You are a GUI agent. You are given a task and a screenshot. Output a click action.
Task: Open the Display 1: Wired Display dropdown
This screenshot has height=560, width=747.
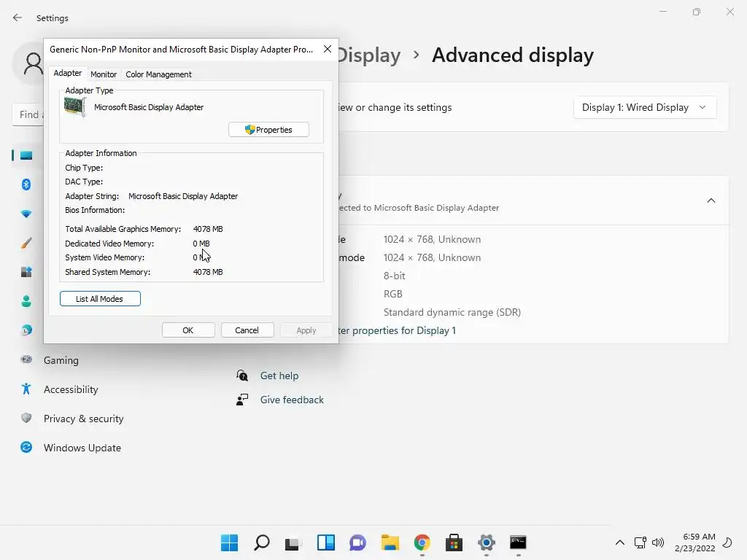tap(645, 108)
